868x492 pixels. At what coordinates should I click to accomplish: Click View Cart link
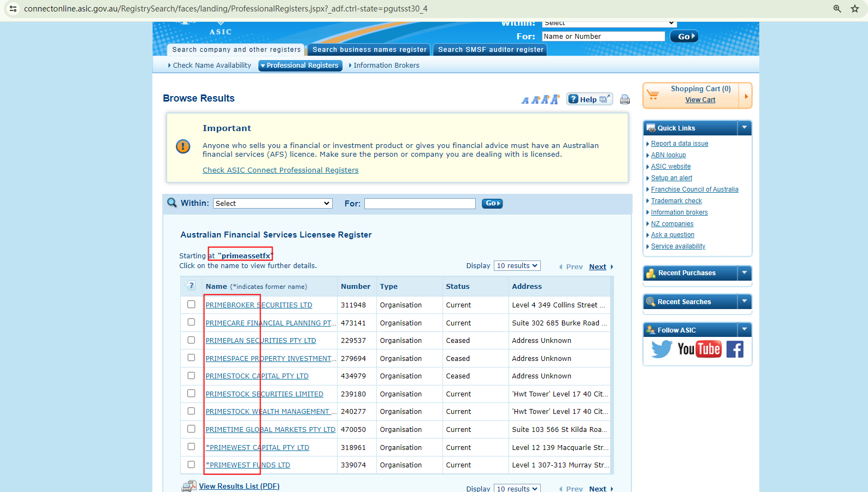[700, 100]
